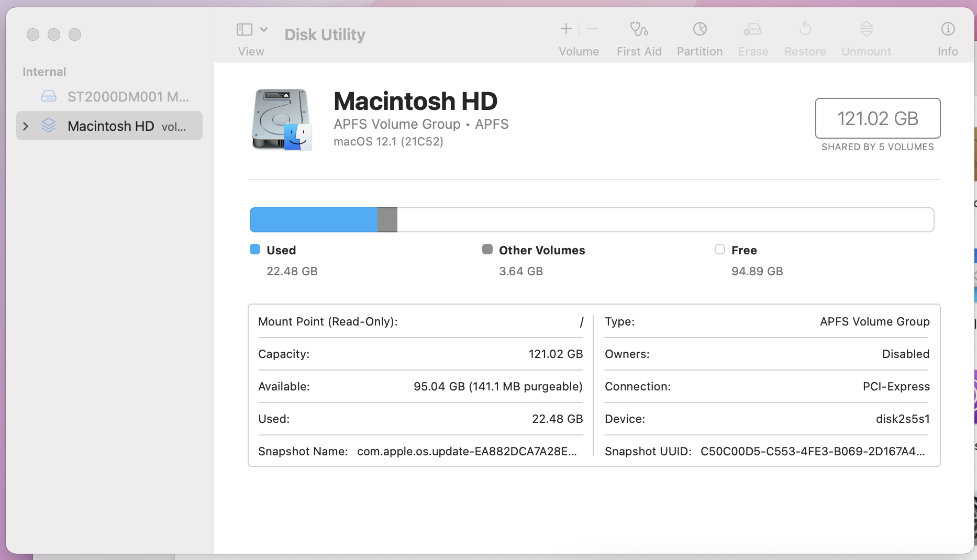Click the Erase toolbar label
Viewport: 977px width, 560px height.
pos(753,51)
